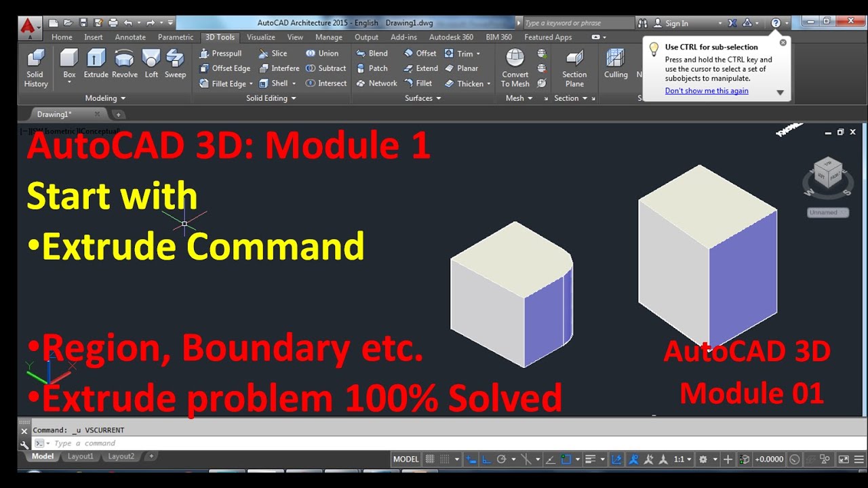Viewport: 868px width, 488px height.
Task: Toggle 2D object snap in status bar
Action: [566, 459]
